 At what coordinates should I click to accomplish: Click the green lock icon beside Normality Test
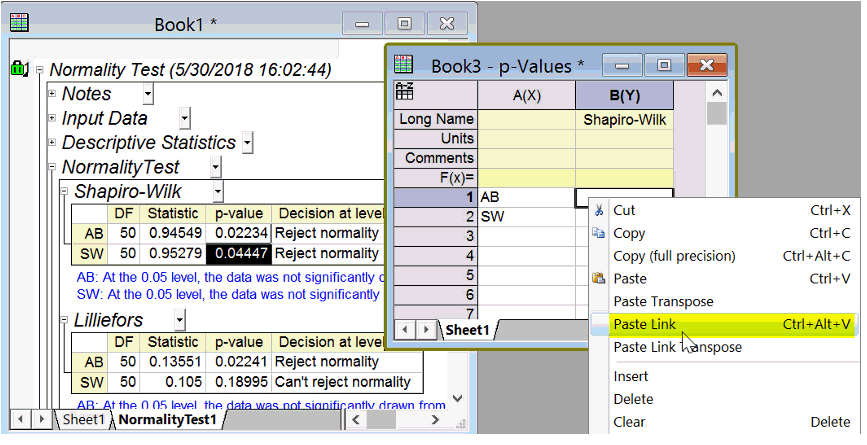[18, 70]
